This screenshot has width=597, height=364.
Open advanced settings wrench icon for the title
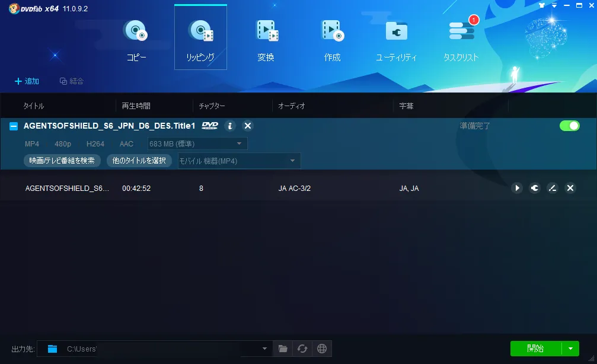(x=535, y=188)
